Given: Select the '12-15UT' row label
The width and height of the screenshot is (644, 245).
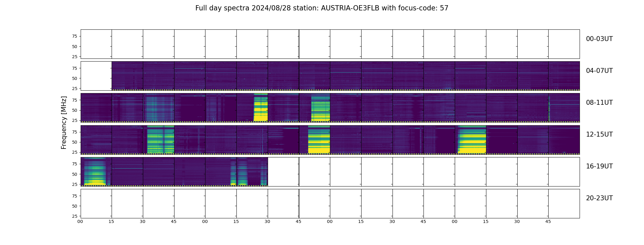Looking at the screenshot, I should pos(599,134).
